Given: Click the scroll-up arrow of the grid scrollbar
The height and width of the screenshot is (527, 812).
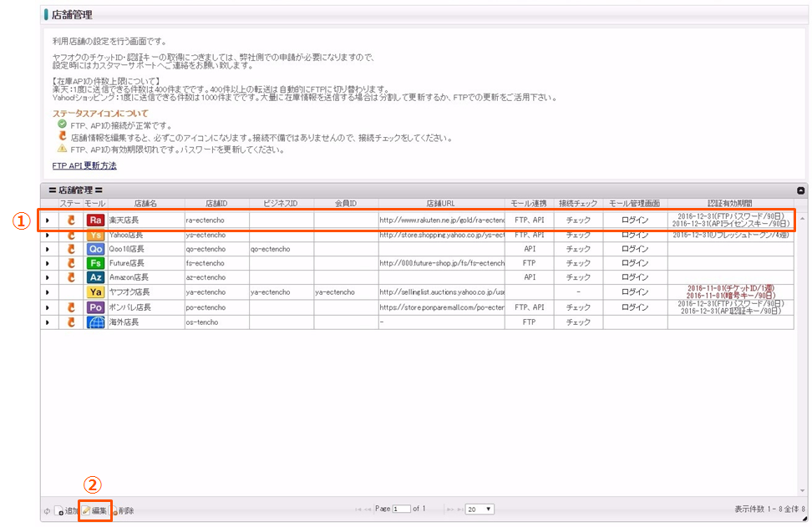Looking at the screenshot, I should tap(802, 219).
